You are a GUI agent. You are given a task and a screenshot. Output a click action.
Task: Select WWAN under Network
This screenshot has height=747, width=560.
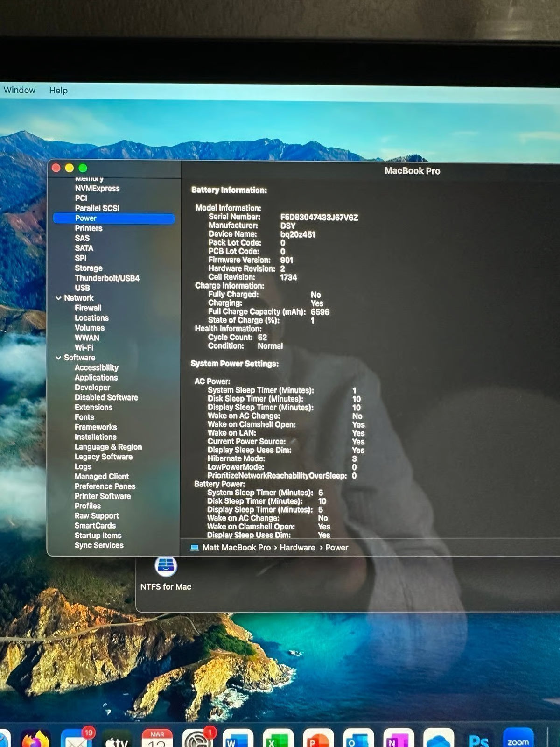click(87, 338)
